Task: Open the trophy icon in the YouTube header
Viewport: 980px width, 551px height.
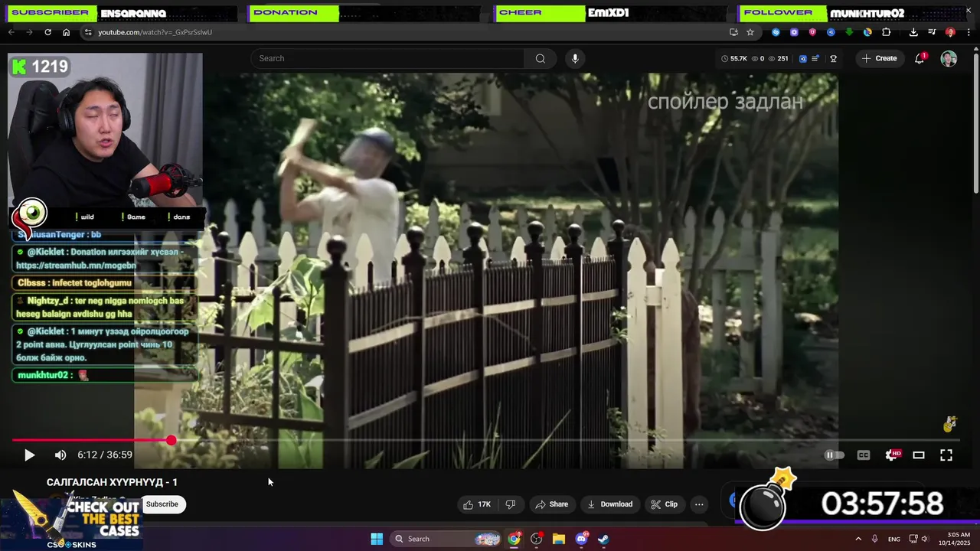Action: click(x=834, y=58)
